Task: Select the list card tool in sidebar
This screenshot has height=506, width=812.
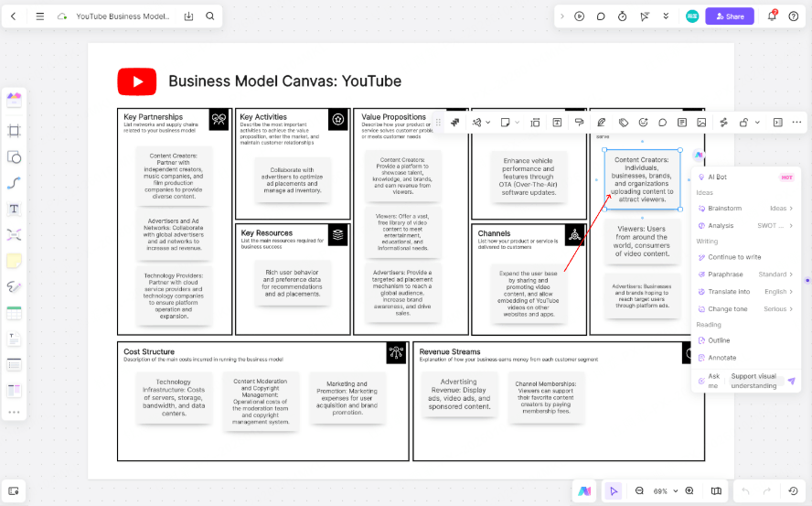Action: pyautogui.click(x=14, y=365)
